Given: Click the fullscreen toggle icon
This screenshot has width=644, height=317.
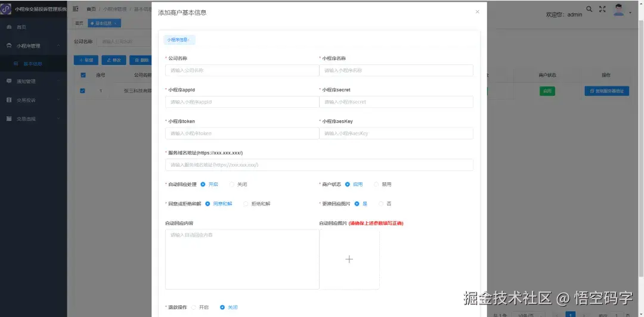Looking at the screenshot, I should click(602, 9).
